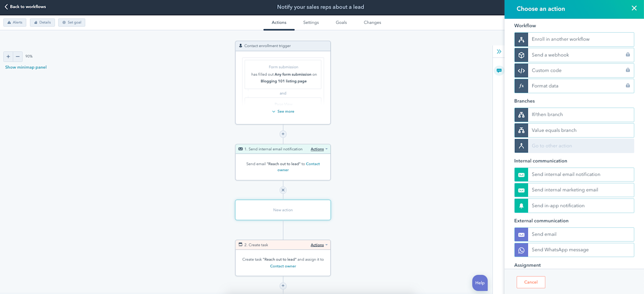Click the back arrow to workflows
This screenshot has width=644, height=294.
click(6, 7)
